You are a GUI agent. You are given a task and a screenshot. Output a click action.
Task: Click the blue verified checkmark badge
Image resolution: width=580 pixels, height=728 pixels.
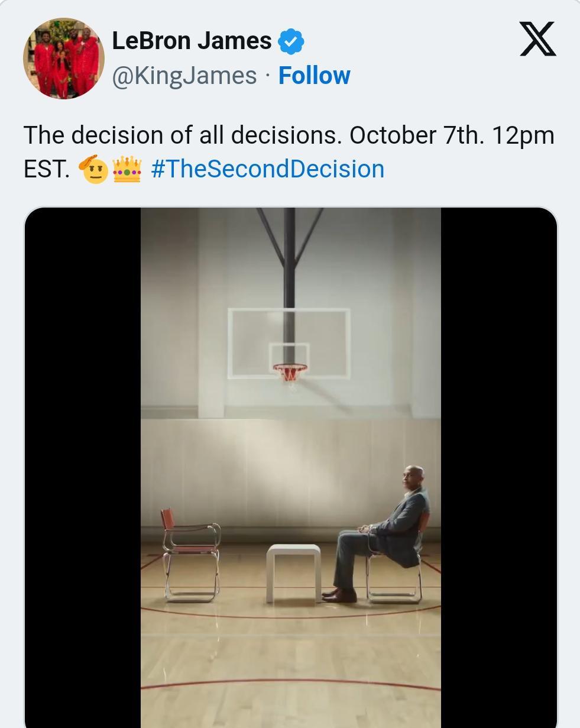291,41
